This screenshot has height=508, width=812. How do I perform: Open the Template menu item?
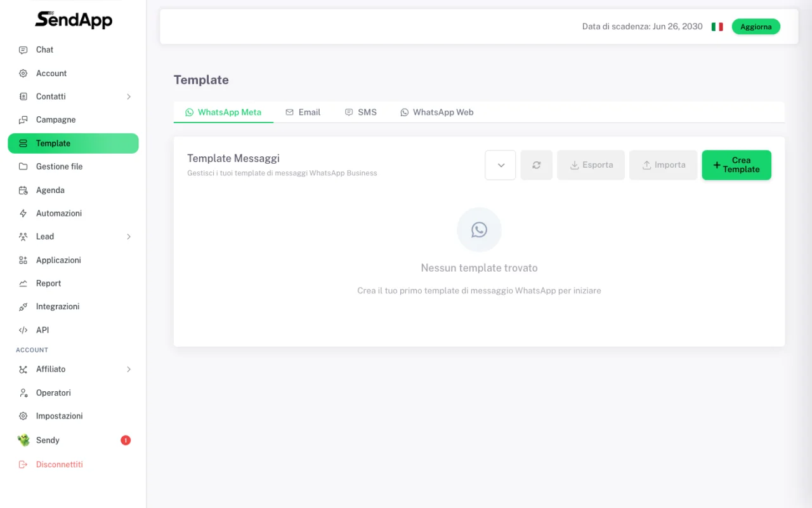pos(73,144)
